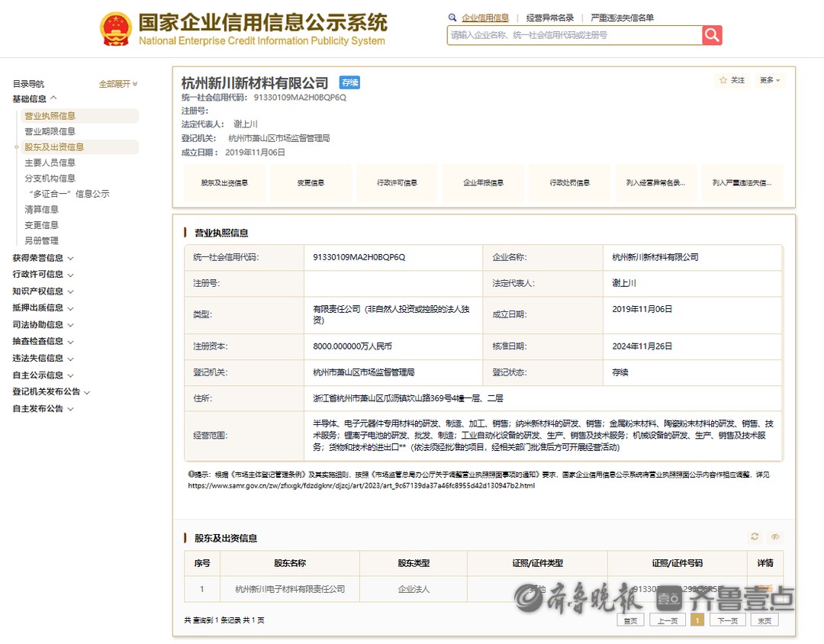Toggle the eye icon in shareholder section
Screen dimensions: 824x644
(x=774, y=537)
